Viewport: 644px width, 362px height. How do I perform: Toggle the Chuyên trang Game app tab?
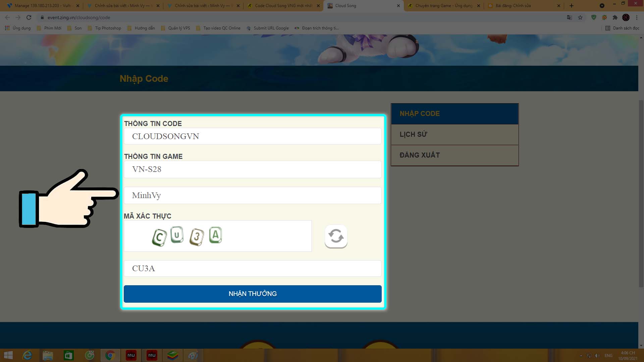tap(442, 6)
